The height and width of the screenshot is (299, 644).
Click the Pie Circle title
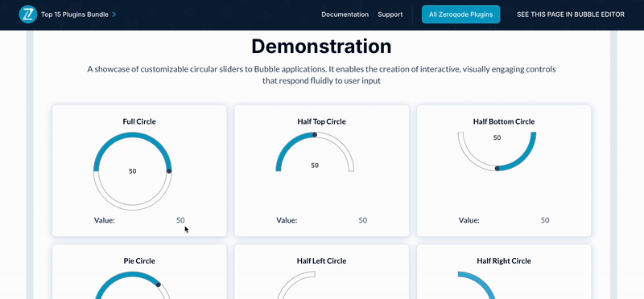pos(139,261)
